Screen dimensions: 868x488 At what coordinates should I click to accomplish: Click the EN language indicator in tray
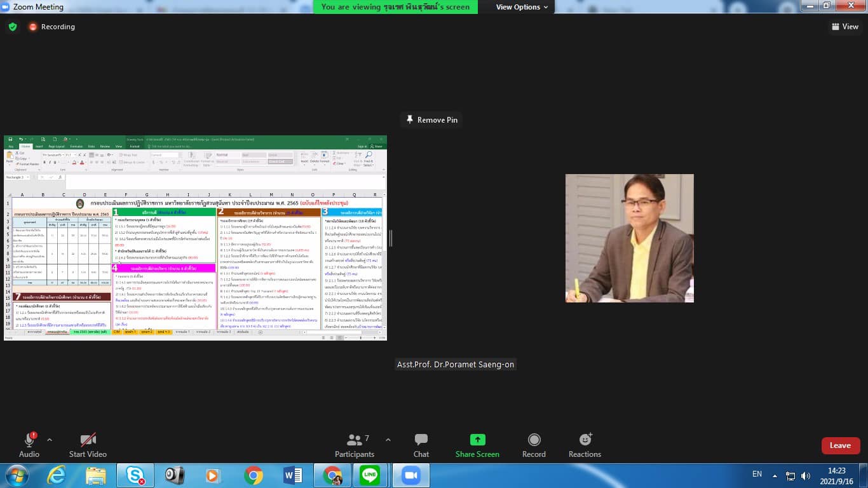tap(757, 474)
